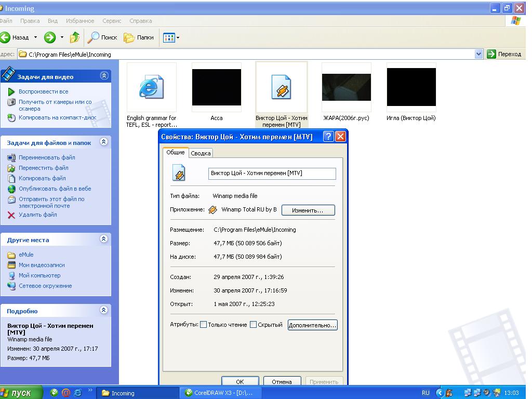Go back with the green Назад arrow

click(x=5, y=37)
